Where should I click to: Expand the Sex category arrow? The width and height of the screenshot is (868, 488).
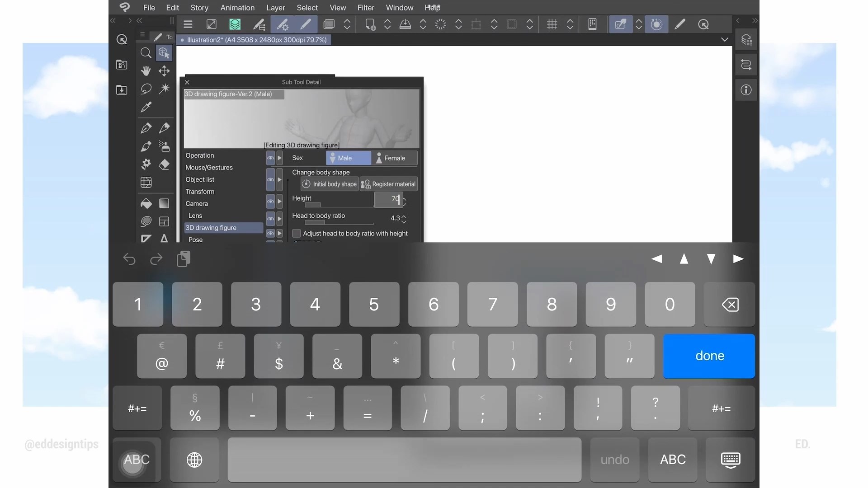(279, 158)
